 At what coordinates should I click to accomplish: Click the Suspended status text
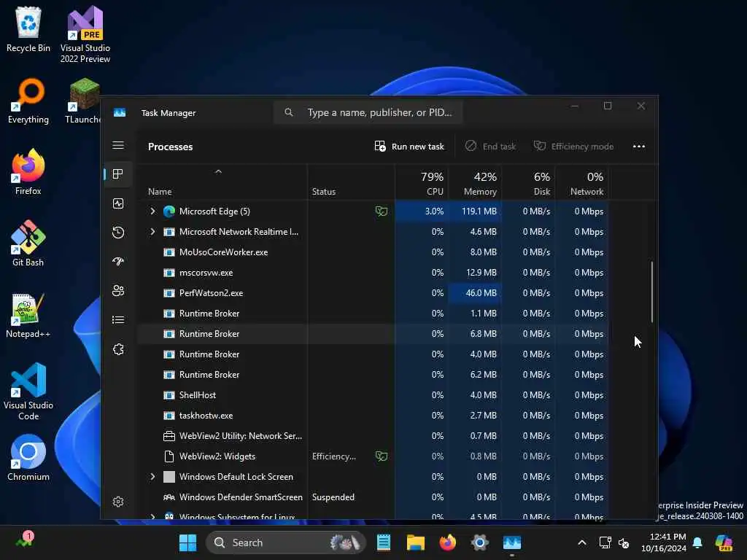pyautogui.click(x=333, y=497)
